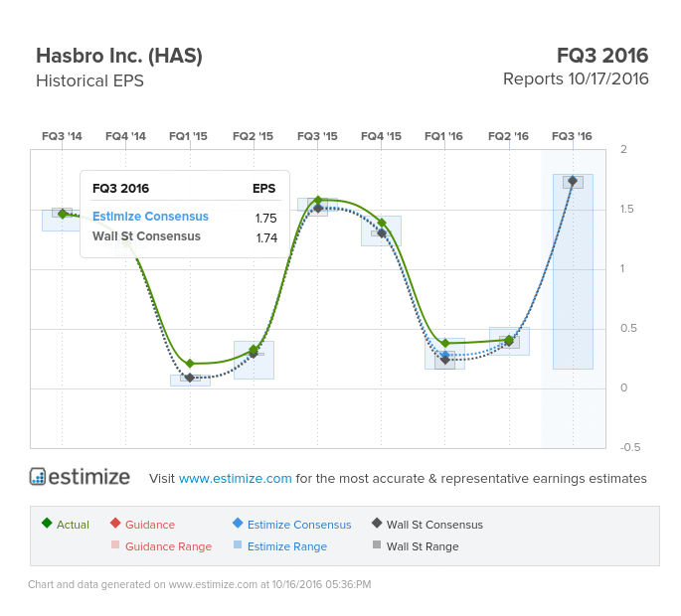Viewport: 681px width, 616px height.
Task: Click the blue Estimize Consensus legend diamond
Action: pyautogui.click(x=238, y=523)
